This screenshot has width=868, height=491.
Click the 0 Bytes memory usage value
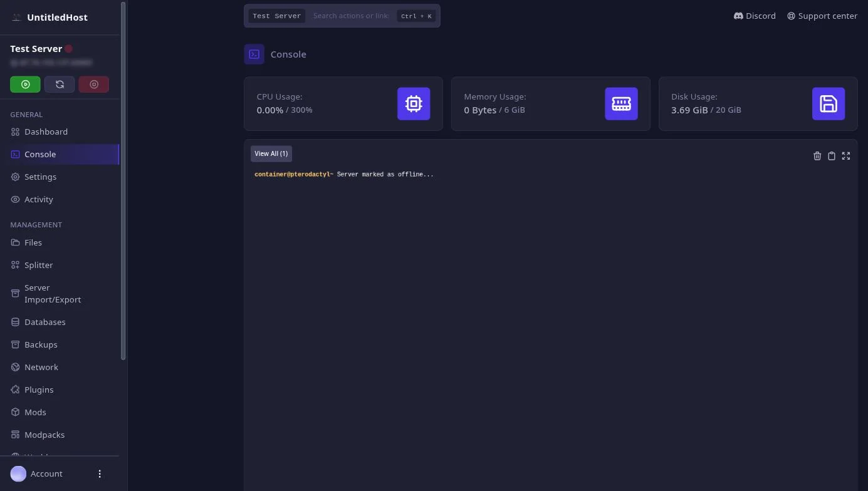(x=480, y=110)
